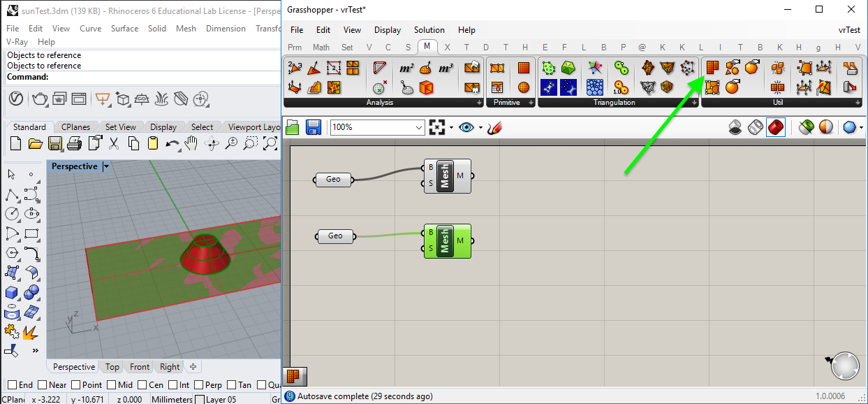The width and height of the screenshot is (868, 404).
Task: Click the Grasshopper Open File green folder
Action: pyautogui.click(x=293, y=127)
